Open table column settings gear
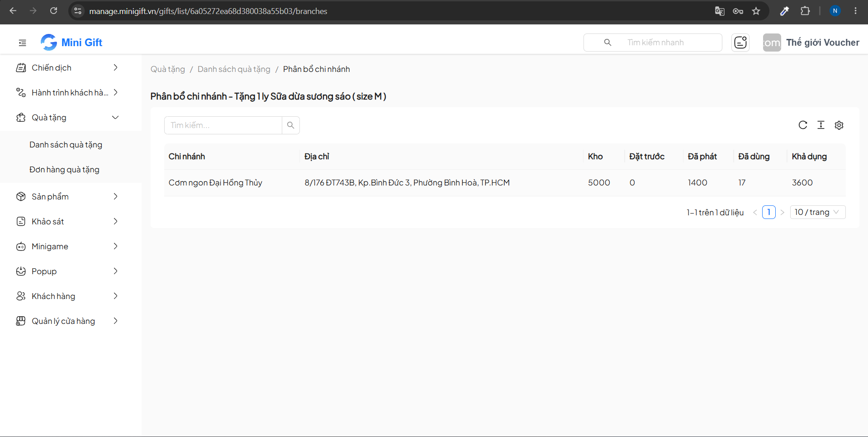The height and width of the screenshot is (437, 868). (839, 125)
